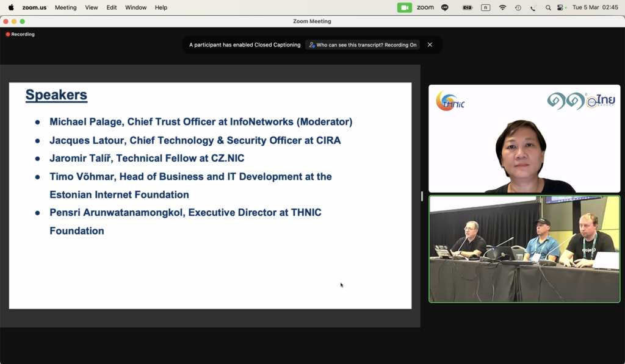Screen dimensions: 625x364
Task: Click the red Recording indicator
Action: point(20,34)
